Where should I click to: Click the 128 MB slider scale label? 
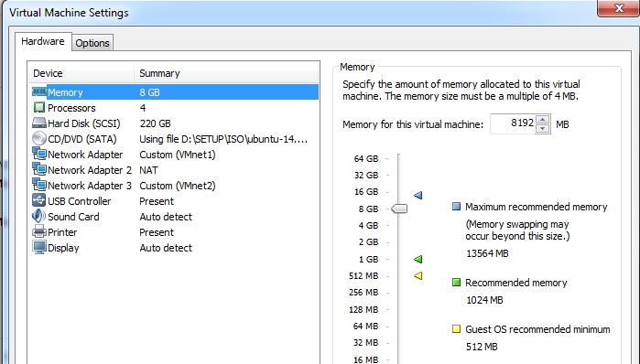[x=363, y=310]
